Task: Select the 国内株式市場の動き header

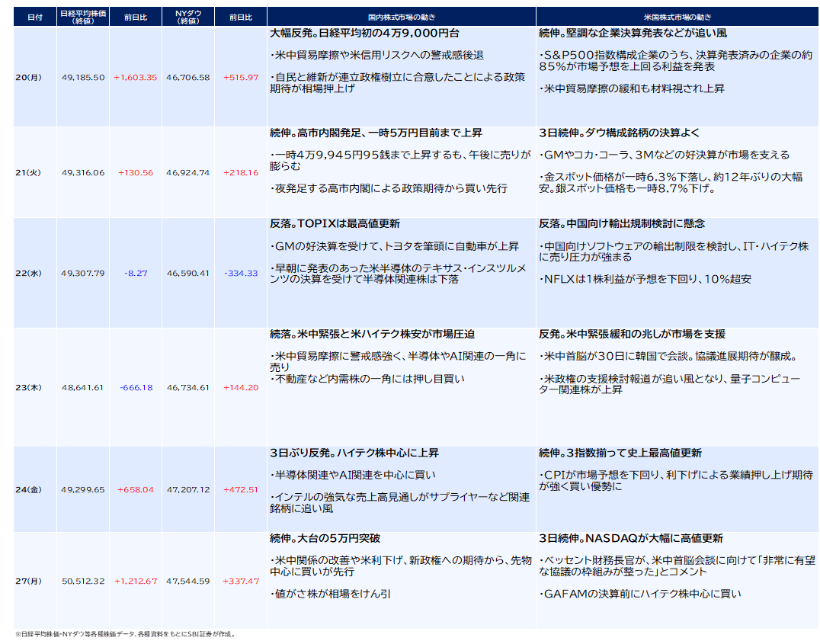Action: point(402,17)
